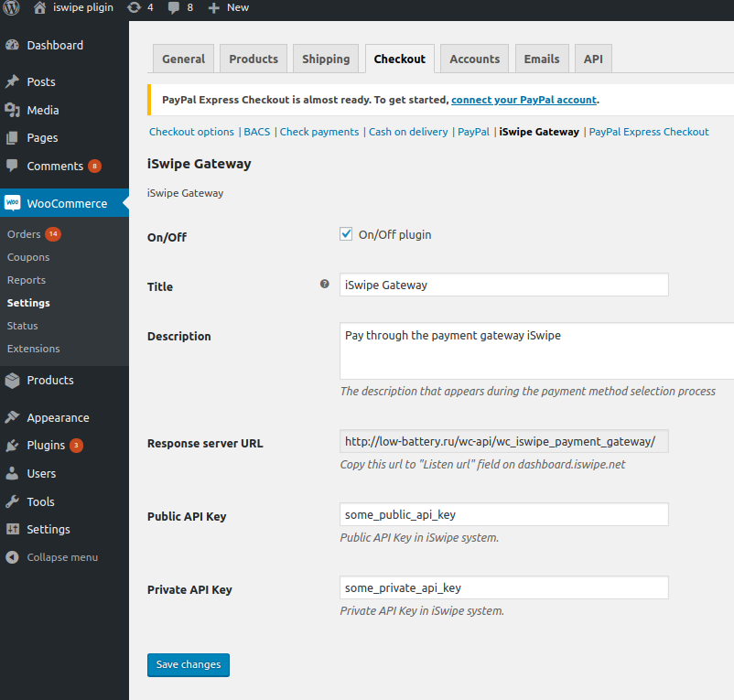
Task: Click into the Private API Key field
Action: point(504,587)
